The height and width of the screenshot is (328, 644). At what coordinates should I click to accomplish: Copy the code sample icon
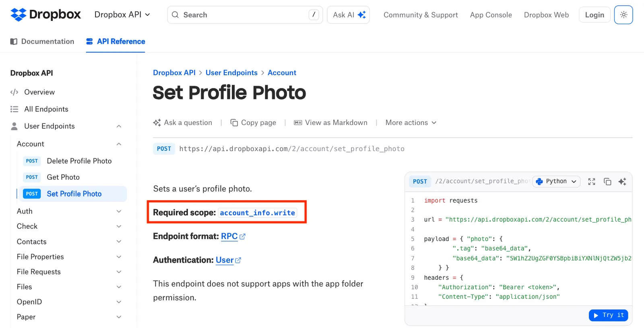[x=607, y=182]
